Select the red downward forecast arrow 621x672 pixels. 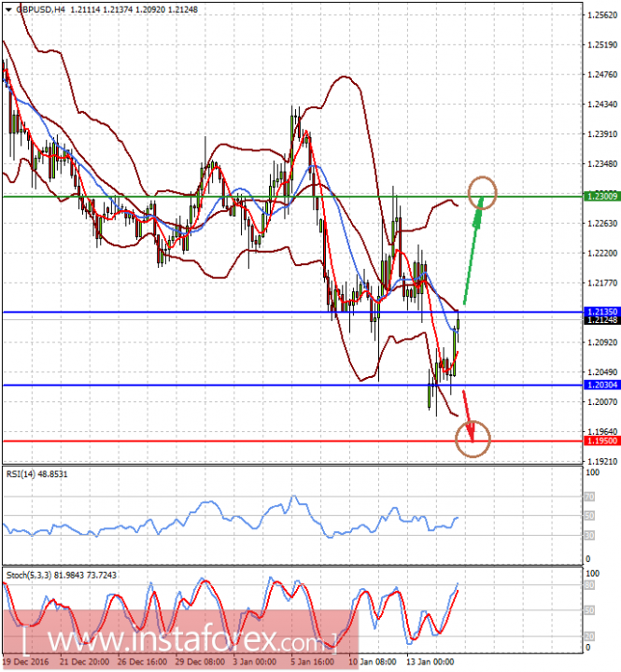(470, 410)
